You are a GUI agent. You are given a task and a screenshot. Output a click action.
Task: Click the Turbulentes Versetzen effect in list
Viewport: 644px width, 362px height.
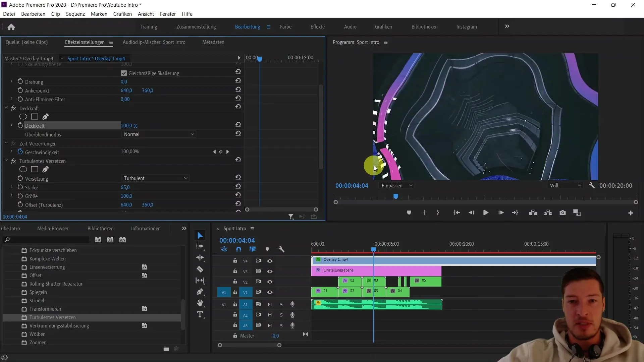pyautogui.click(x=52, y=317)
